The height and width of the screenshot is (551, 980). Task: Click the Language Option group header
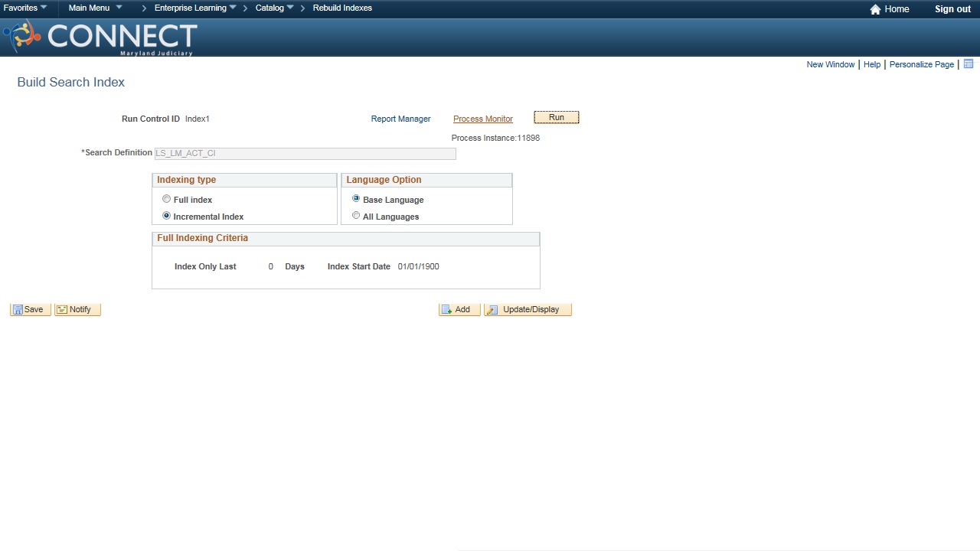(426, 180)
